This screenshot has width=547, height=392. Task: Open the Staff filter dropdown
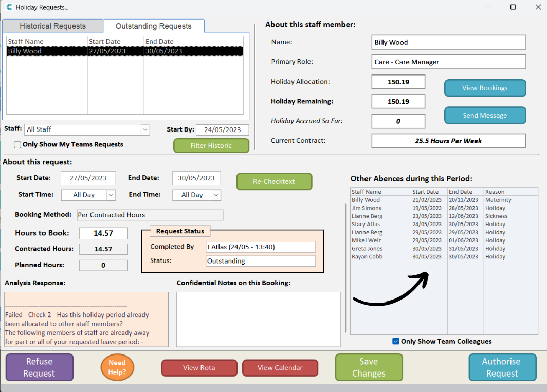click(145, 129)
